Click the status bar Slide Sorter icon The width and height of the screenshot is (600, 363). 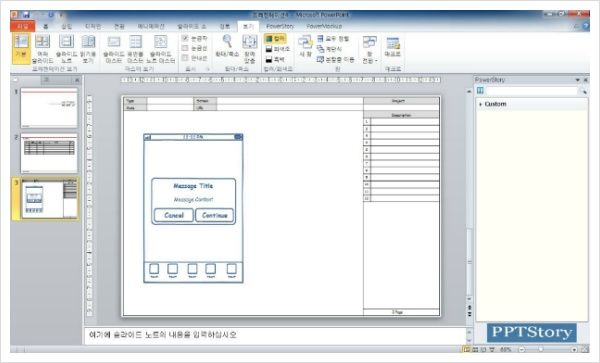(x=475, y=349)
